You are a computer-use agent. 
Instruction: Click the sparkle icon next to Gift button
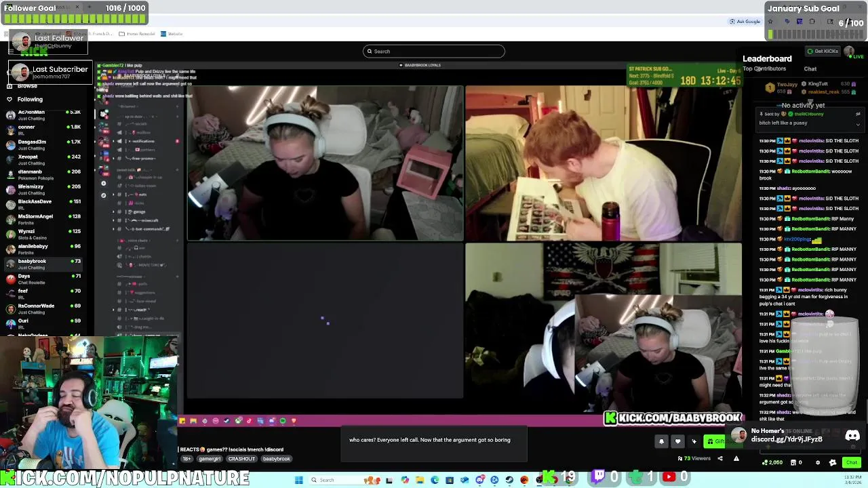tap(694, 442)
